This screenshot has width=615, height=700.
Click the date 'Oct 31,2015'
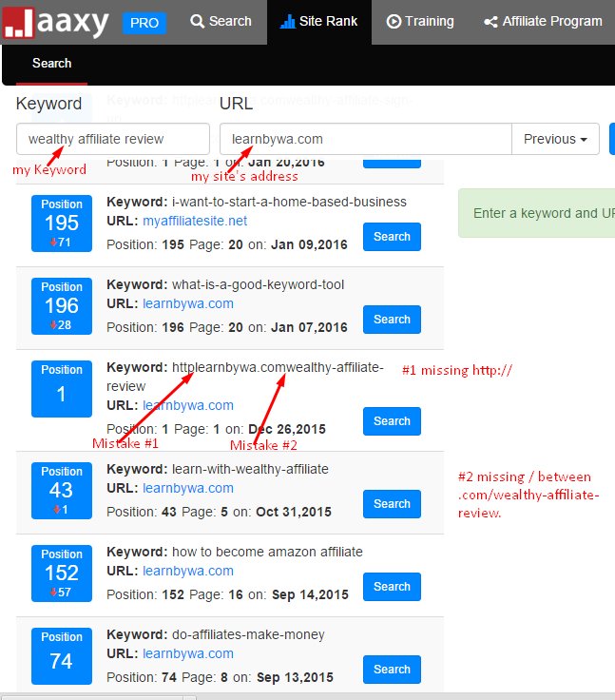[294, 512]
